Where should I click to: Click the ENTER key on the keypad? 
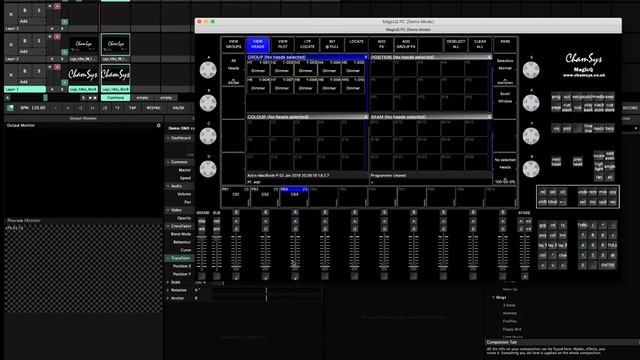click(x=607, y=265)
